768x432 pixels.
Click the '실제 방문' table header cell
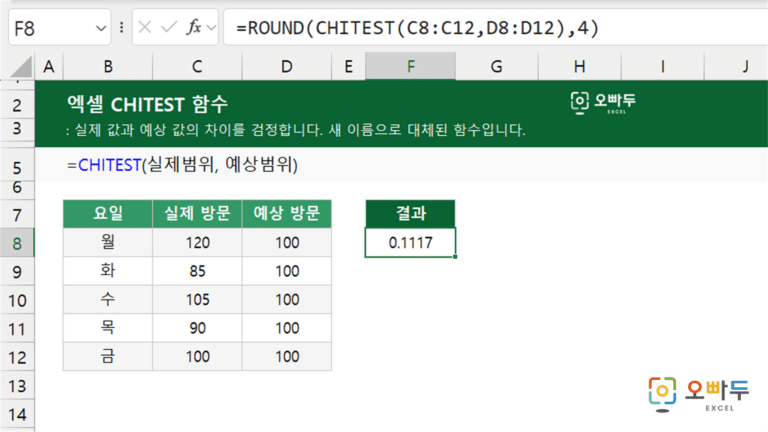coord(197,214)
